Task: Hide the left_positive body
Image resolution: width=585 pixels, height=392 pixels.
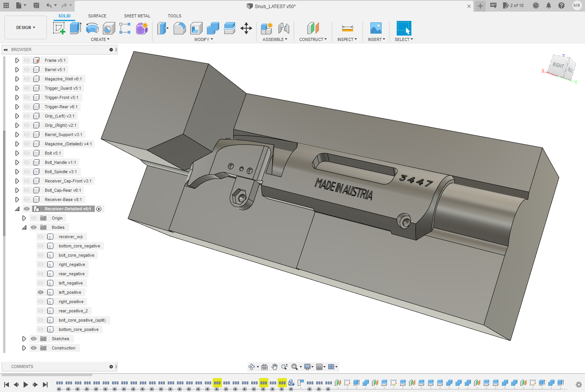Action: (x=41, y=292)
